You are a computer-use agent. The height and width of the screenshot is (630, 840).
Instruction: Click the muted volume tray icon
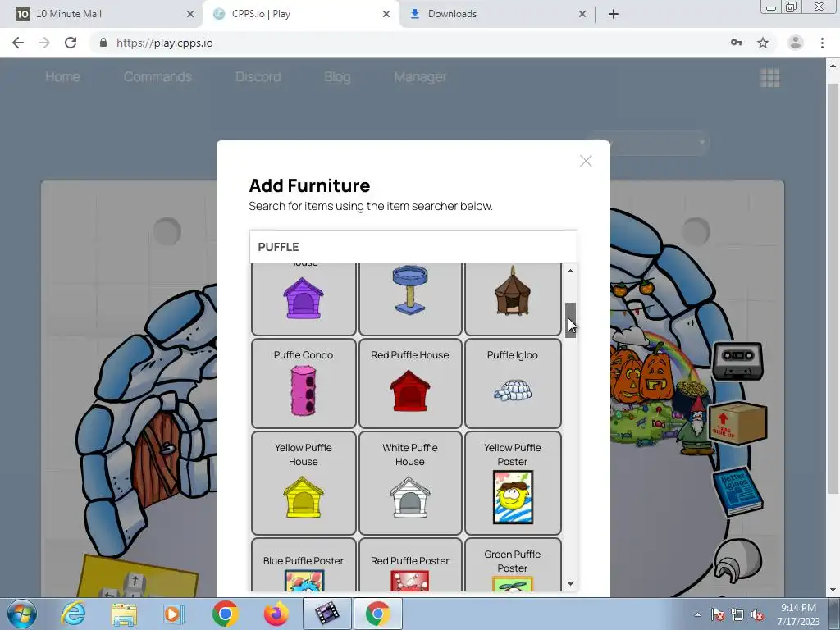[x=757, y=615]
